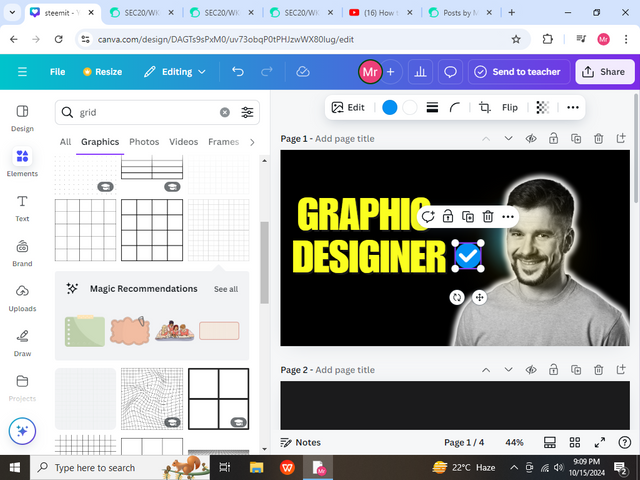Add a collaborator with plus icon
This screenshot has height=480, width=640.
point(391,72)
